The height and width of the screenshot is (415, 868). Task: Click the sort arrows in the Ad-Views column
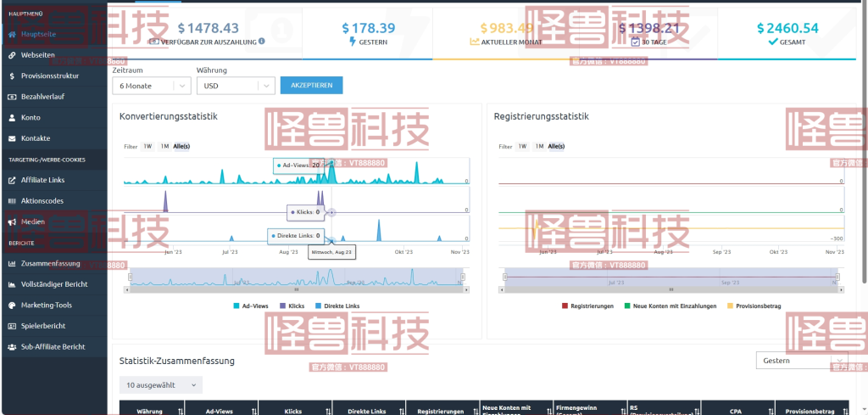coord(254,411)
